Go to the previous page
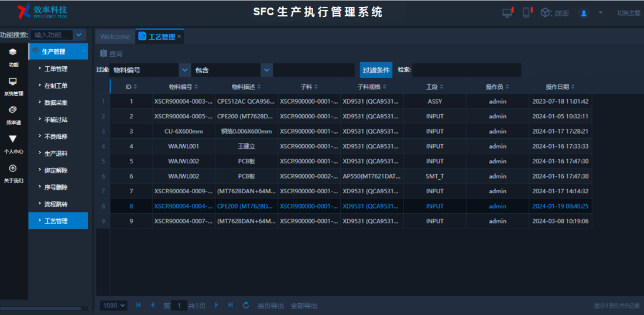Image resolution: width=644 pixels, height=315 pixels. click(x=153, y=305)
